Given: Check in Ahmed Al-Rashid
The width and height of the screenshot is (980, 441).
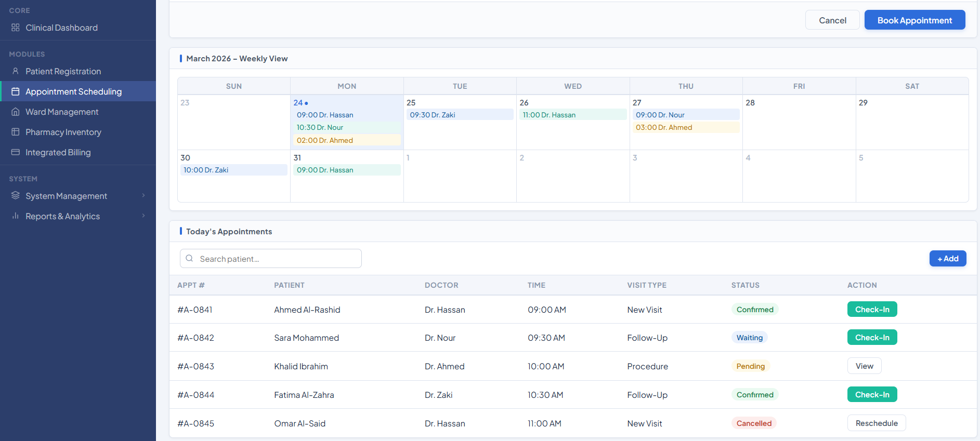Looking at the screenshot, I should click(x=872, y=310).
